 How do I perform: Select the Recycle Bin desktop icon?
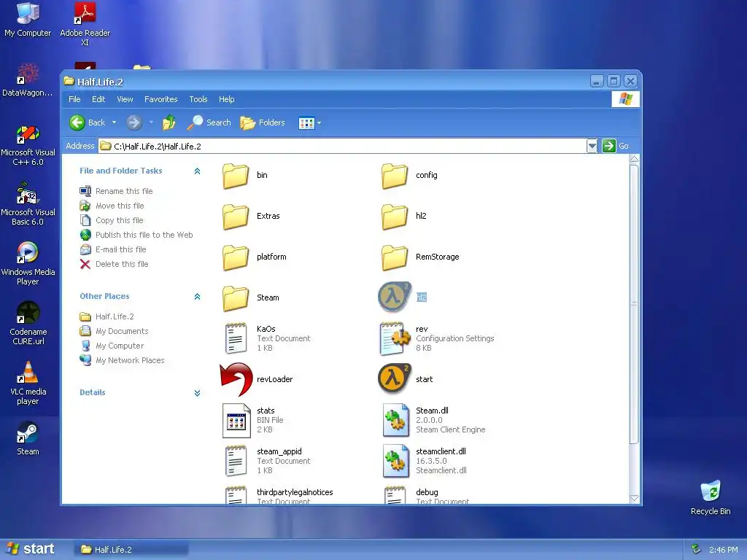pos(711,497)
